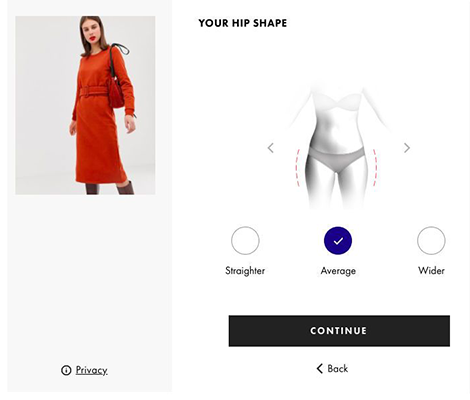Click the torso body illustration
Image resolution: width=470 pixels, height=400 pixels.
pyautogui.click(x=337, y=147)
